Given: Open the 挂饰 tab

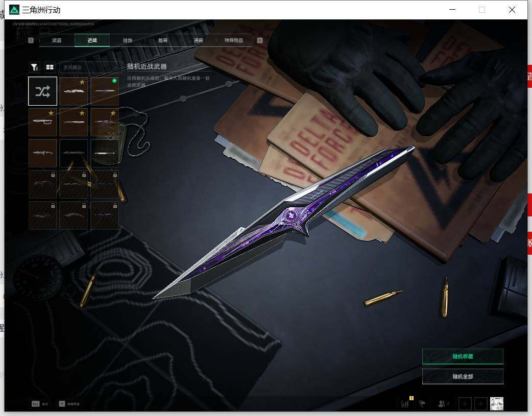Looking at the screenshot, I should click(128, 40).
